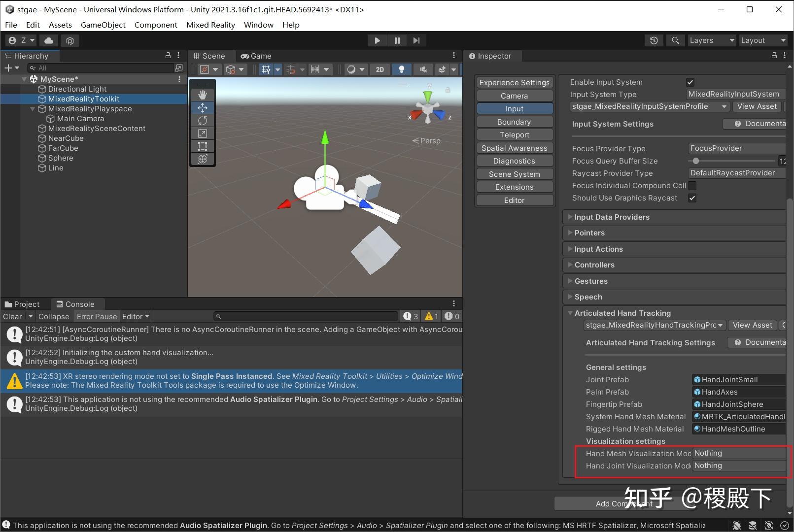Select the Move tool
Screen dimensions: 794x532
pos(203,107)
